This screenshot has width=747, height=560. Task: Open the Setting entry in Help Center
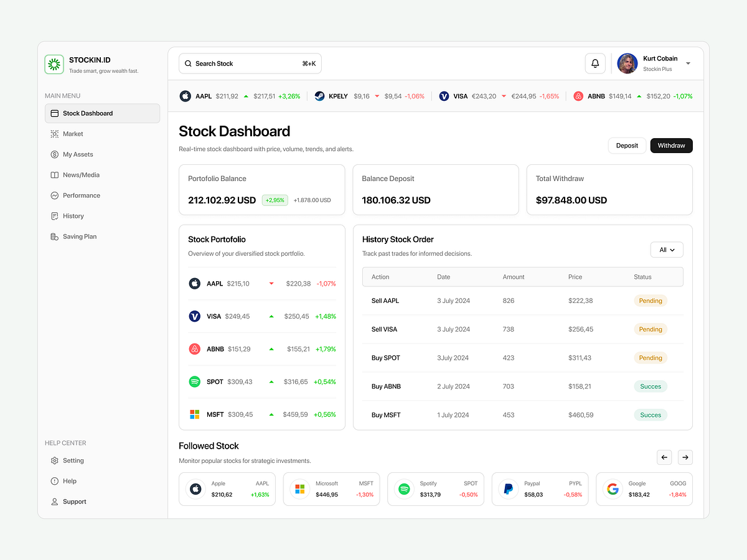54,460
